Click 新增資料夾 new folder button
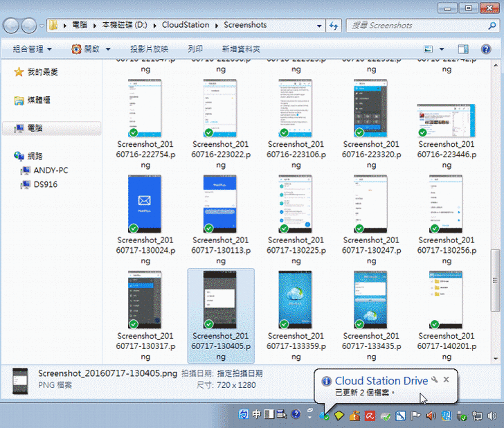 pos(241,49)
